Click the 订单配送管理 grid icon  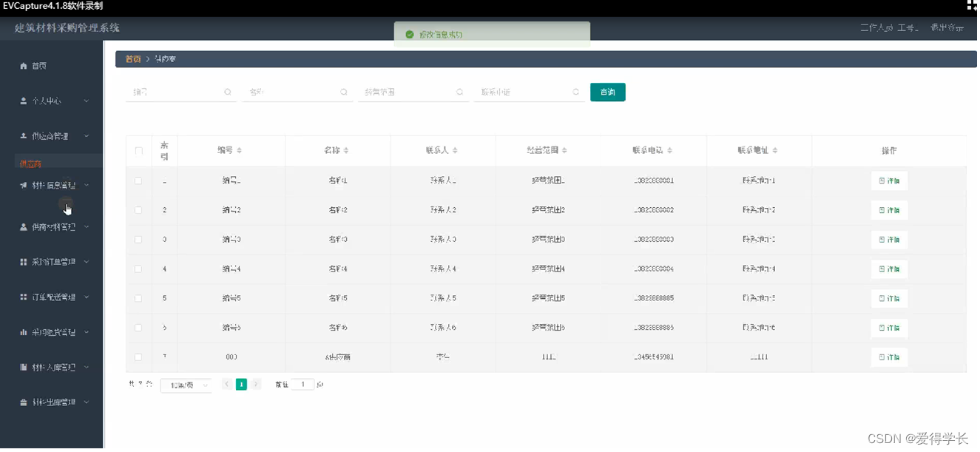23,297
